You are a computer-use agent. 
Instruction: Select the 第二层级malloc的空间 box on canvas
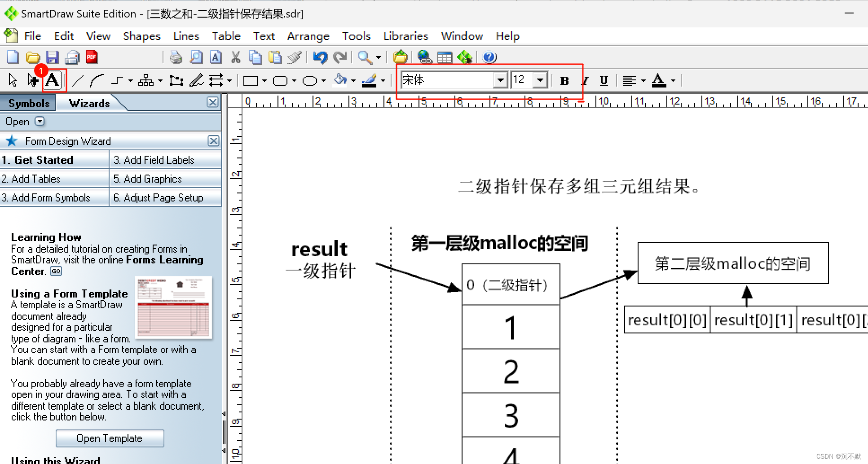coord(733,263)
